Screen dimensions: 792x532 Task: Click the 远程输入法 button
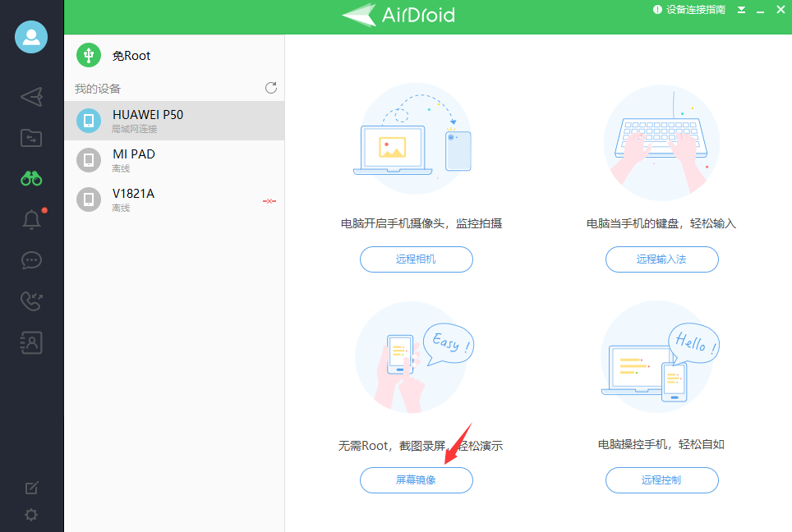(x=661, y=259)
